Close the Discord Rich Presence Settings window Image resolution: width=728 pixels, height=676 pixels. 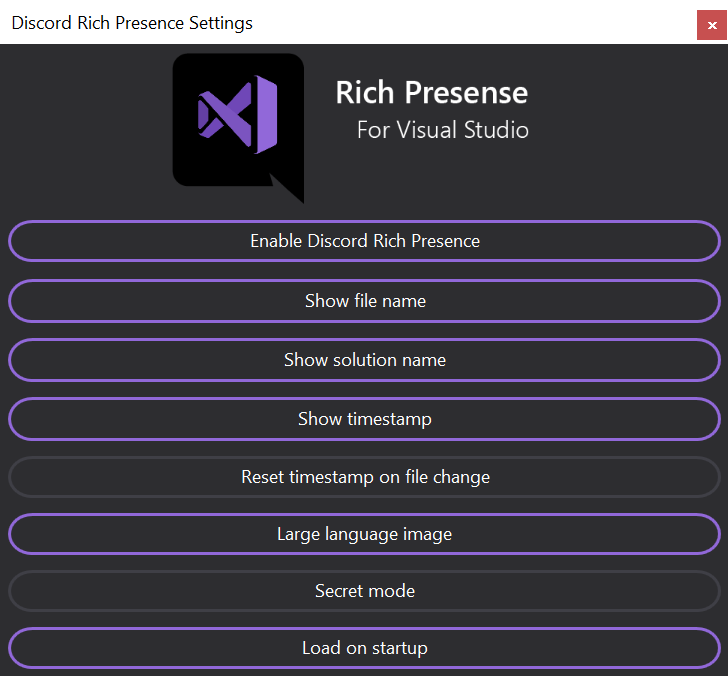(x=712, y=25)
